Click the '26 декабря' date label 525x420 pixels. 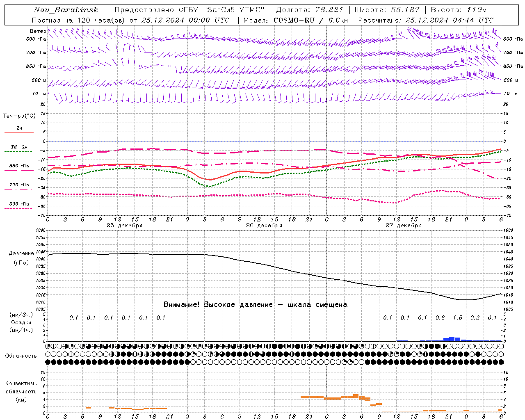click(264, 226)
